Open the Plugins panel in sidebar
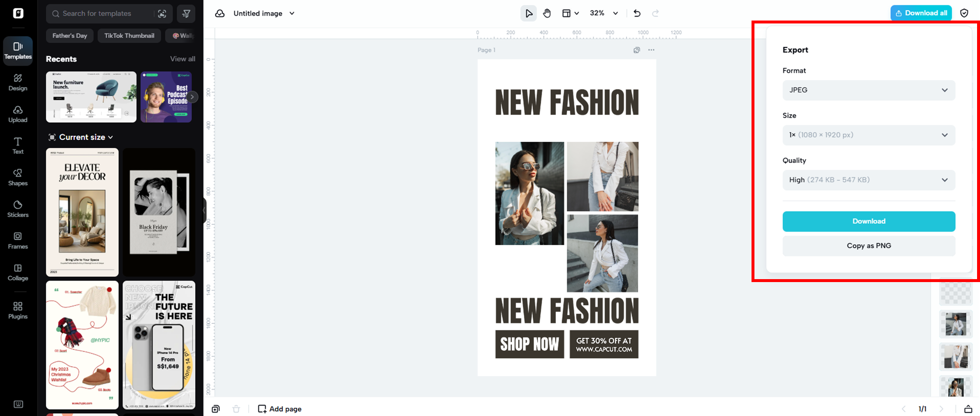Viewport: 980px width, 416px height. [18, 310]
